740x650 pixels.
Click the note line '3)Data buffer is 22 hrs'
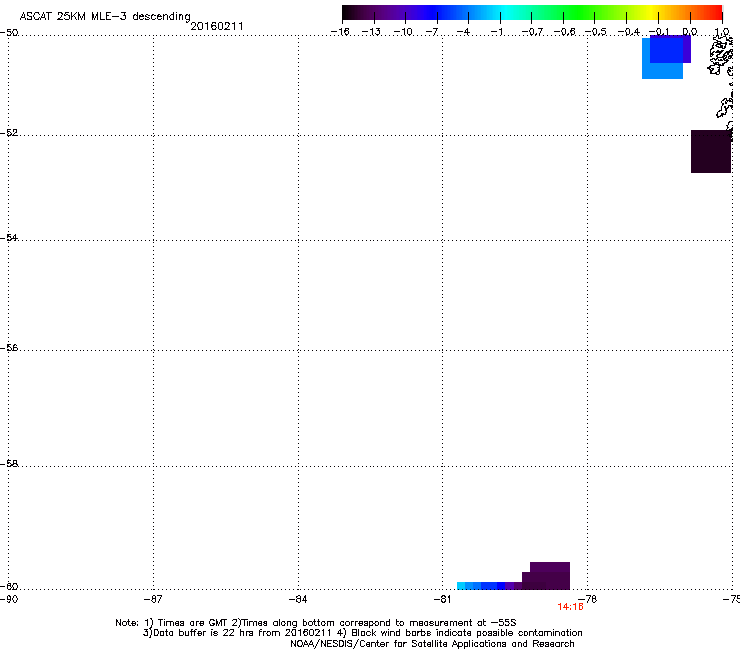[x=362, y=633]
